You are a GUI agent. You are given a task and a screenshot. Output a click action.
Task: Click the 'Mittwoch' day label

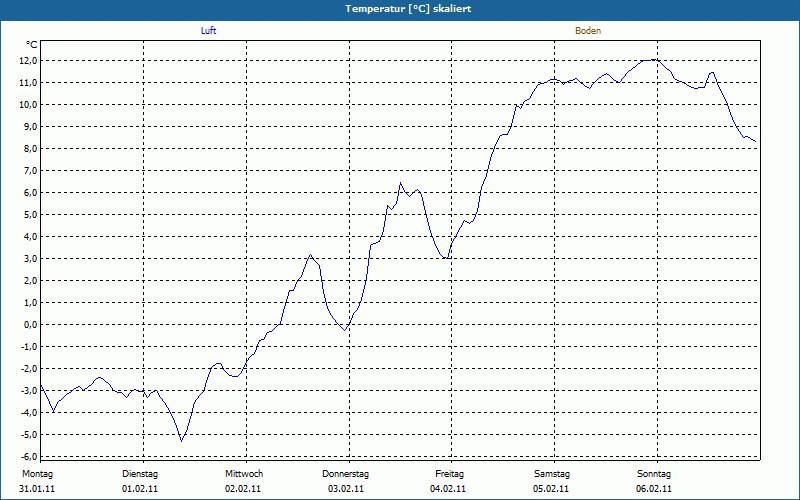tap(244, 474)
